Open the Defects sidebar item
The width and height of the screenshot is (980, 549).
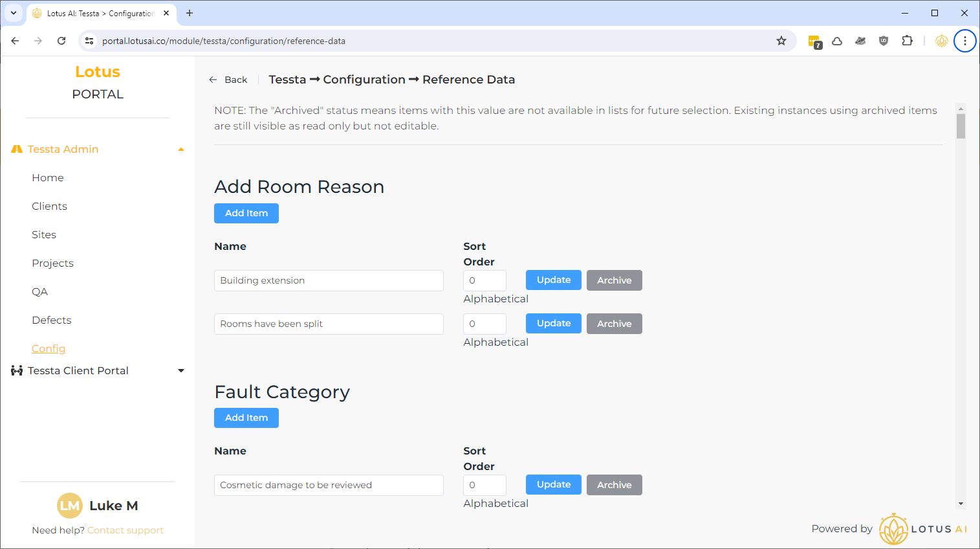pyautogui.click(x=51, y=320)
